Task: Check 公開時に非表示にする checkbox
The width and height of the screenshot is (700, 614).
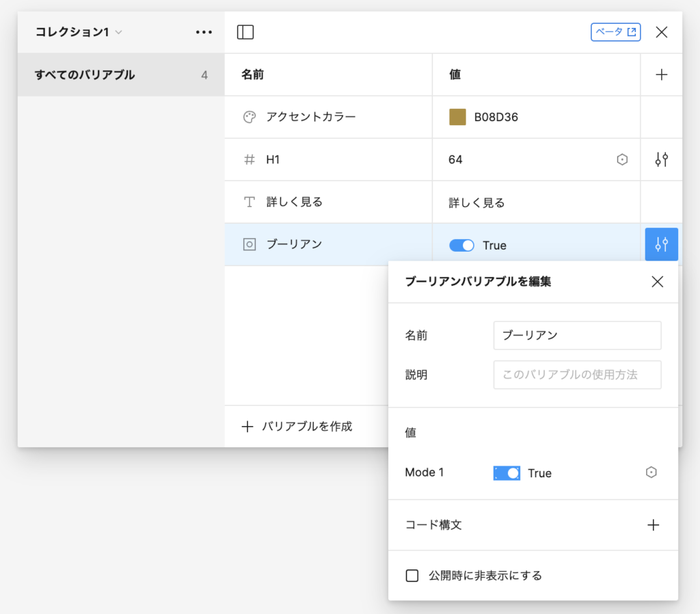Action: pos(412,576)
